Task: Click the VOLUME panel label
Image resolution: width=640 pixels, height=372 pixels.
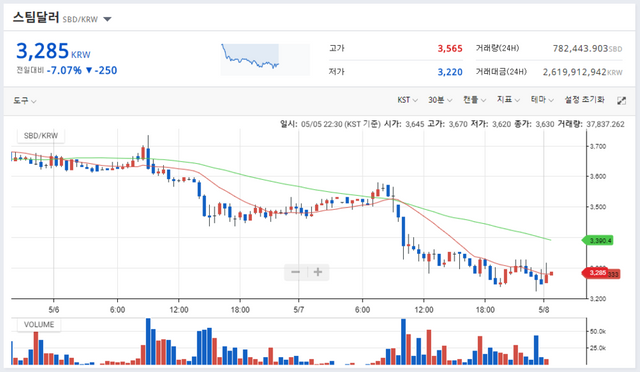Action: [39, 325]
